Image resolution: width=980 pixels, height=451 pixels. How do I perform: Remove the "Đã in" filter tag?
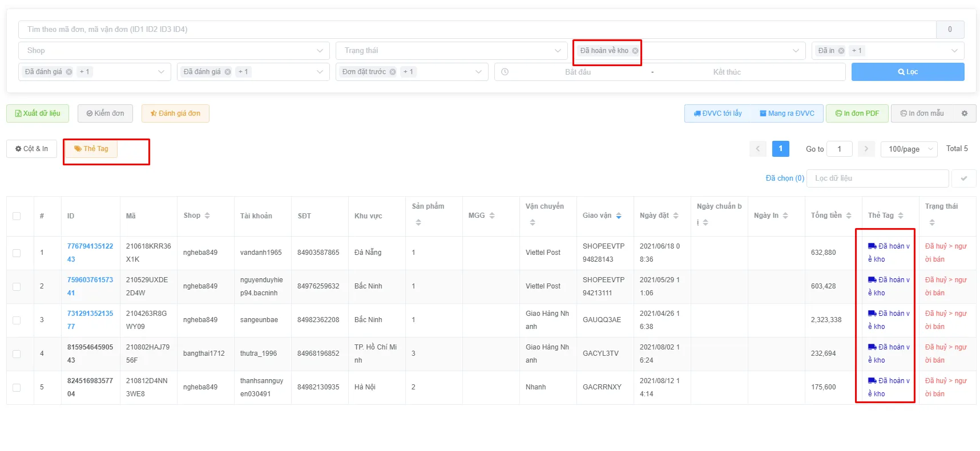[841, 51]
